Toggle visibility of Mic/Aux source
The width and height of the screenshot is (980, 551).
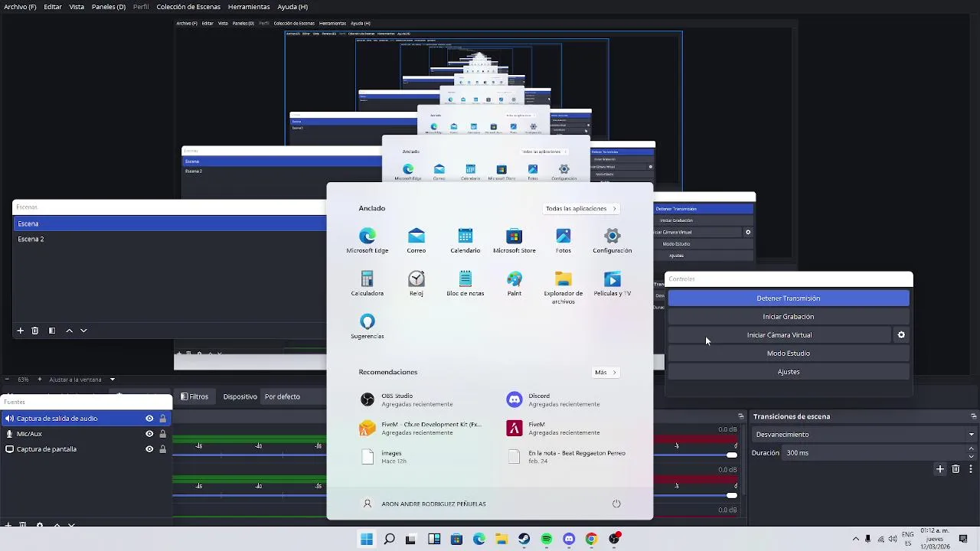(149, 434)
